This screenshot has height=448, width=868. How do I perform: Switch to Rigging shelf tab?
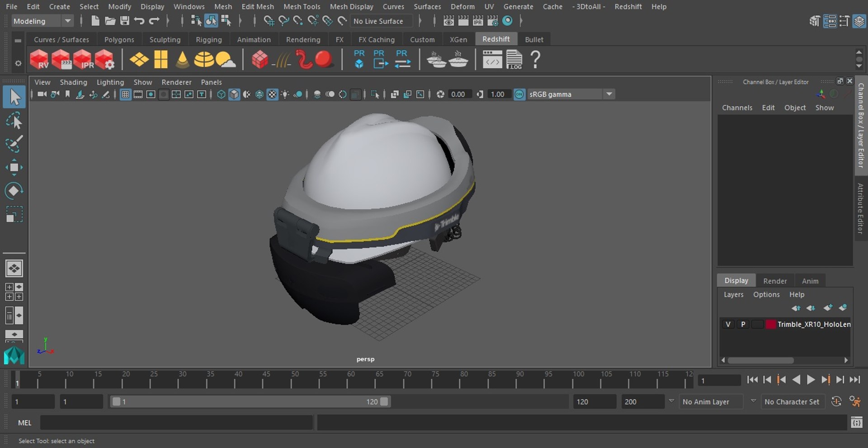[x=208, y=39]
